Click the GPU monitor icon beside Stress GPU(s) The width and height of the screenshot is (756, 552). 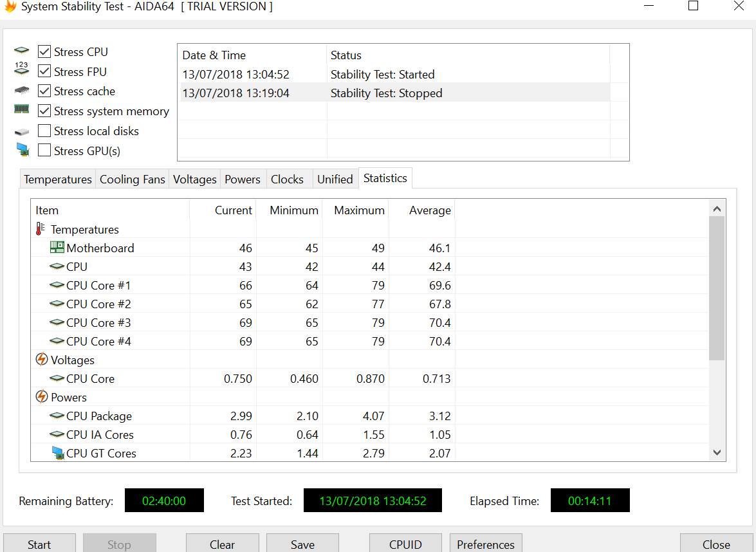point(22,149)
